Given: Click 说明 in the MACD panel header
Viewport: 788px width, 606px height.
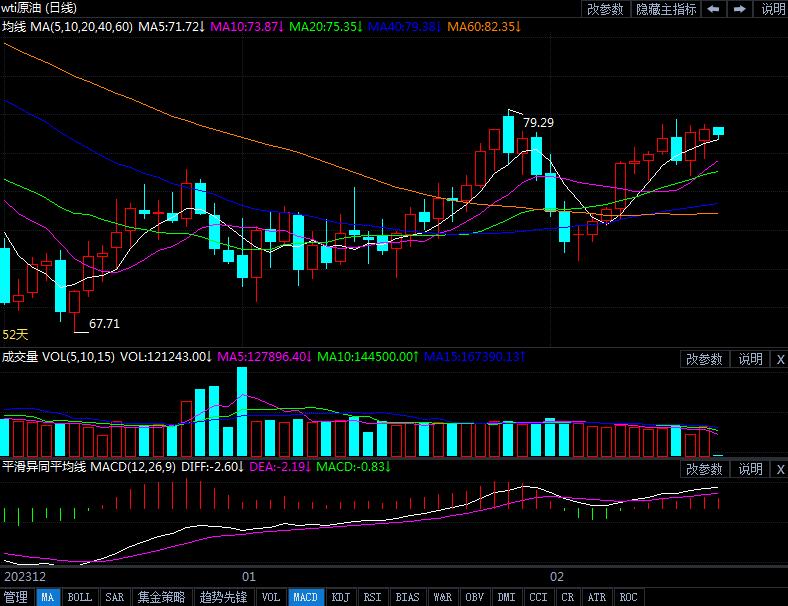Looking at the screenshot, I should pyautogui.click(x=750, y=469).
